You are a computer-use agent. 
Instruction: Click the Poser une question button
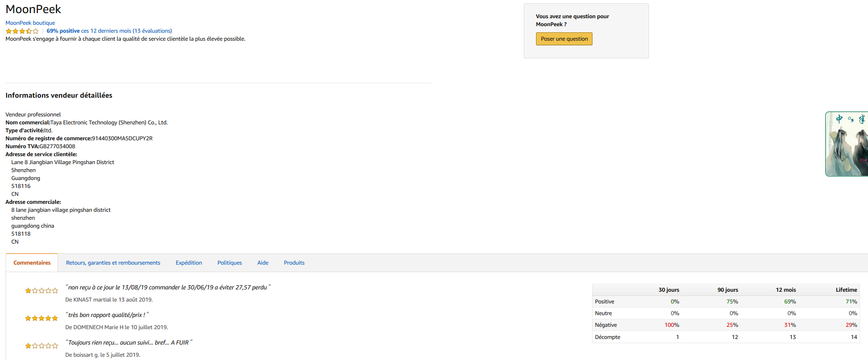(x=564, y=39)
